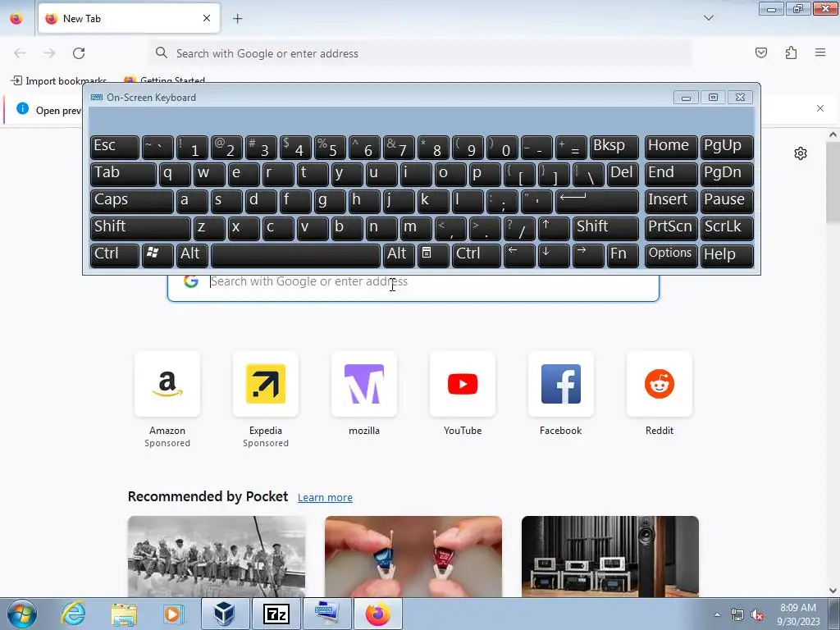Image resolution: width=840 pixels, height=630 pixels.
Task: Click the spacebar key on keyboard
Action: [295, 255]
